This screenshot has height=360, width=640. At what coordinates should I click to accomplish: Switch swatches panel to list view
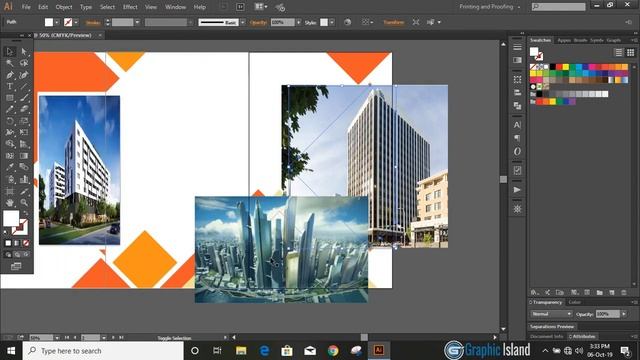click(x=619, y=52)
